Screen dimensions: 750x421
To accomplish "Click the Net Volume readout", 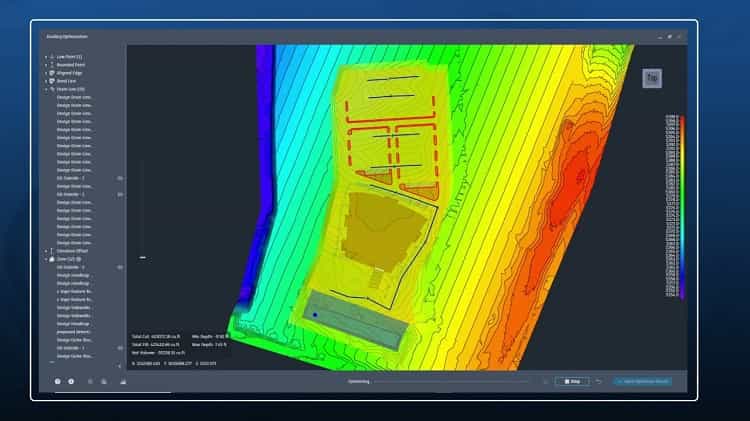I will pyautogui.click(x=158, y=353).
